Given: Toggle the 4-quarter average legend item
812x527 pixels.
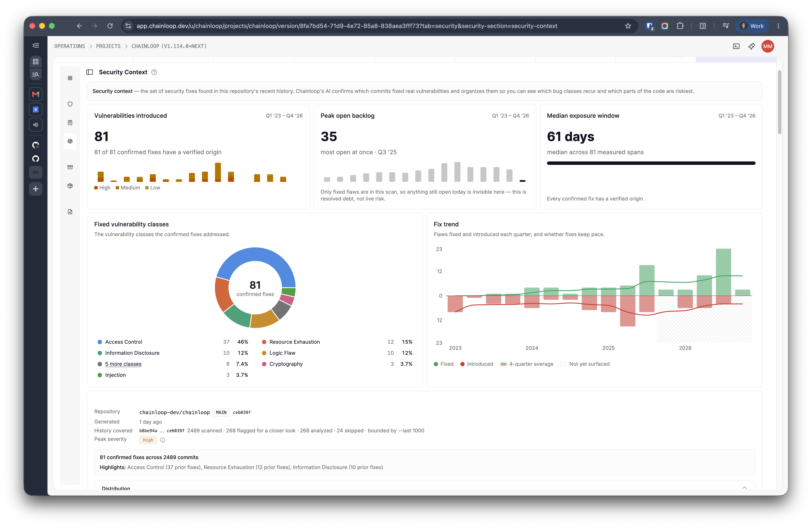Looking at the screenshot, I should click(527, 364).
